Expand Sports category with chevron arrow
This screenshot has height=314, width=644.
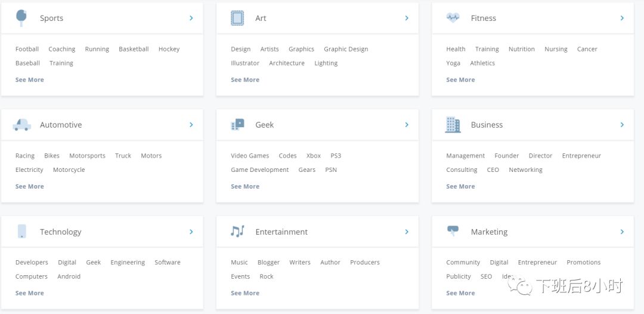tap(191, 18)
